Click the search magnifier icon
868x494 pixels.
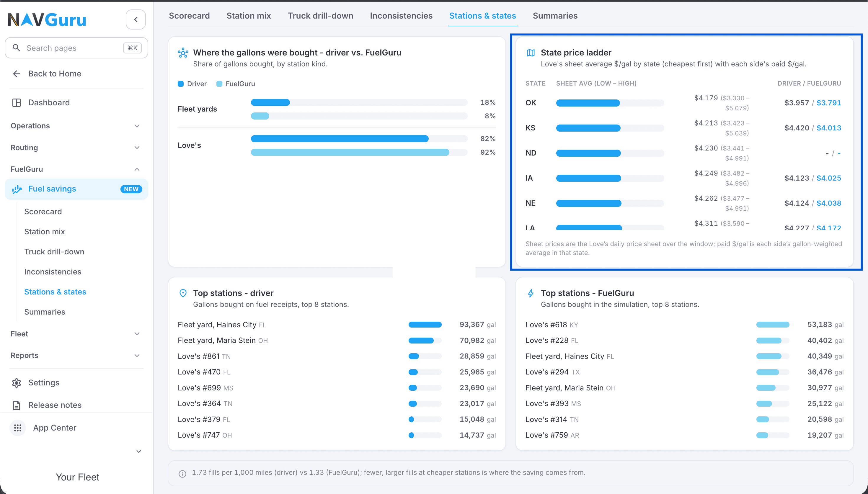[x=16, y=48]
